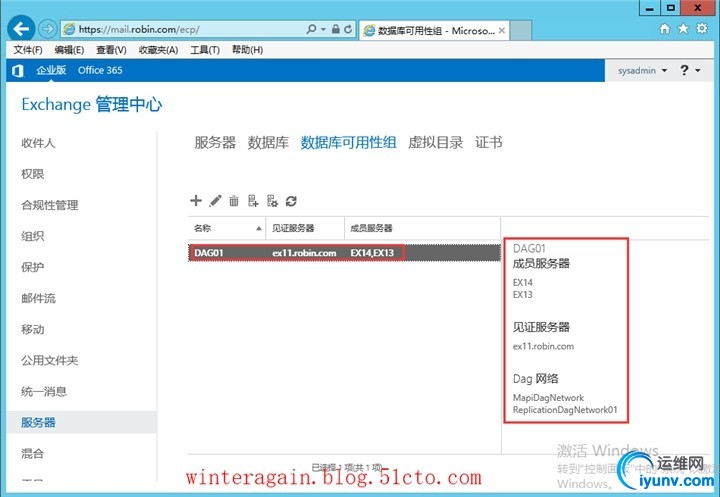The height and width of the screenshot is (497, 720).
Task: Open 保护 in the left navigation
Action: point(32,267)
